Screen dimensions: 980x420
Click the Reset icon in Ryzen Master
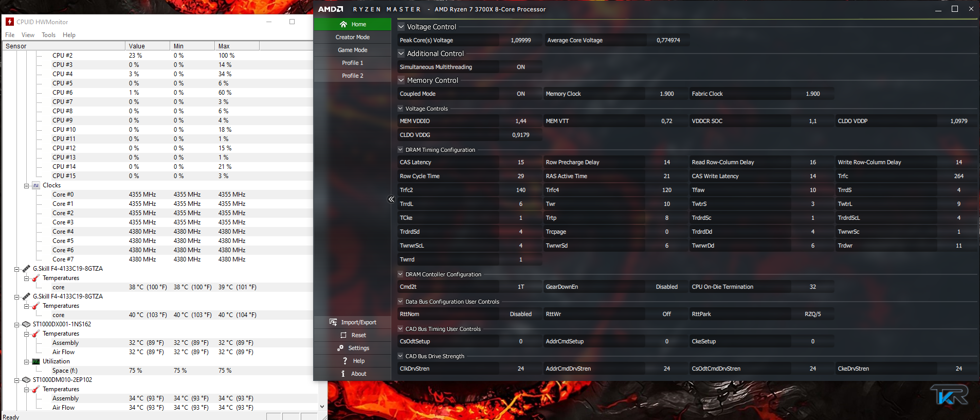click(343, 335)
